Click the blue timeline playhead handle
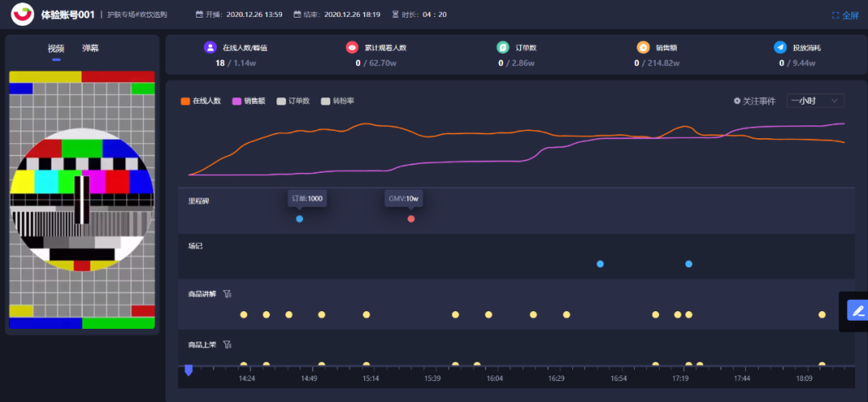 [x=188, y=371]
